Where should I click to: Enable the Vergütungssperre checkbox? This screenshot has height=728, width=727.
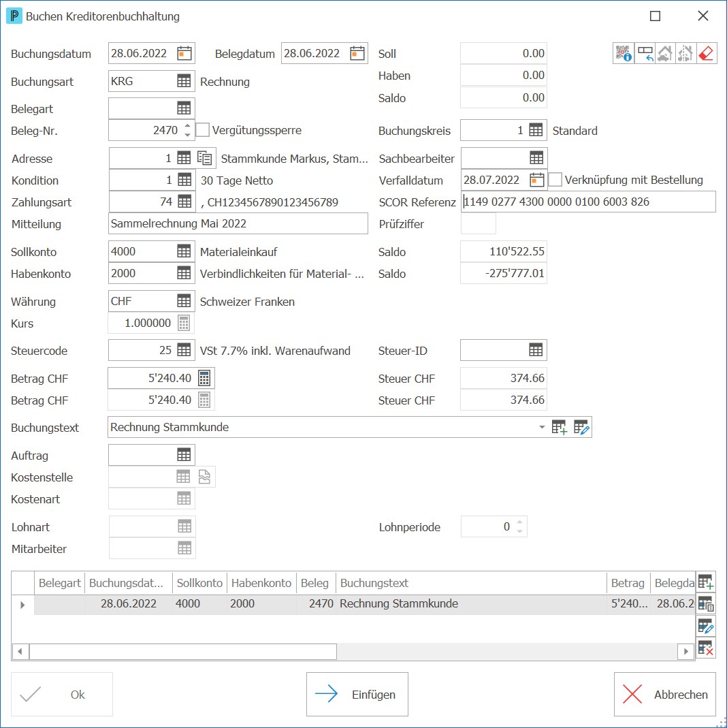[202, 130]
